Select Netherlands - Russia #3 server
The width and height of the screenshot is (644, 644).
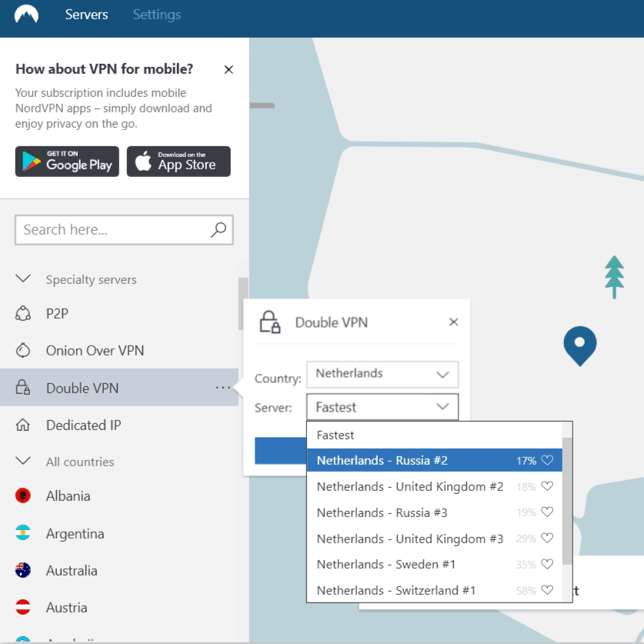(x=435, y=512)
